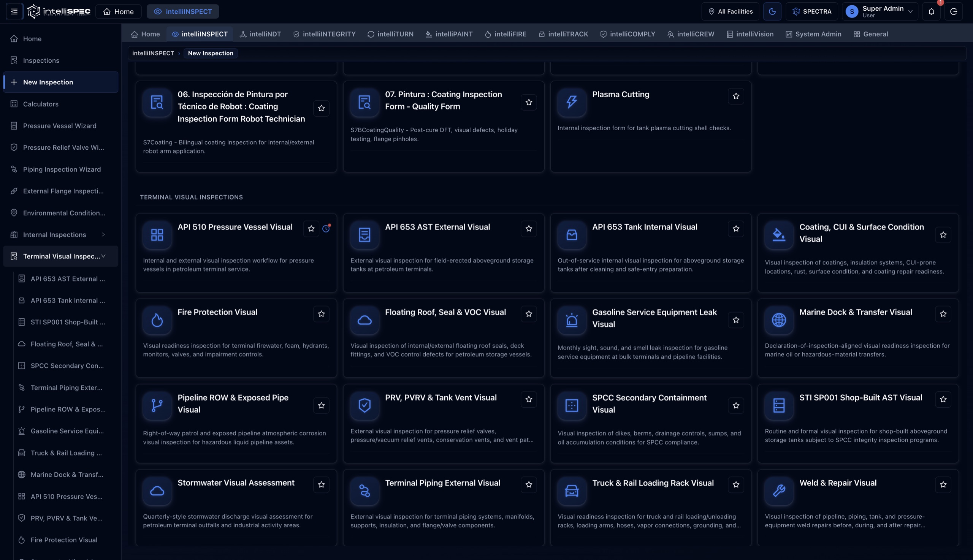Click the SPECTRA button
The height and width of the screenshot is (560, 973).
point(812,11)
